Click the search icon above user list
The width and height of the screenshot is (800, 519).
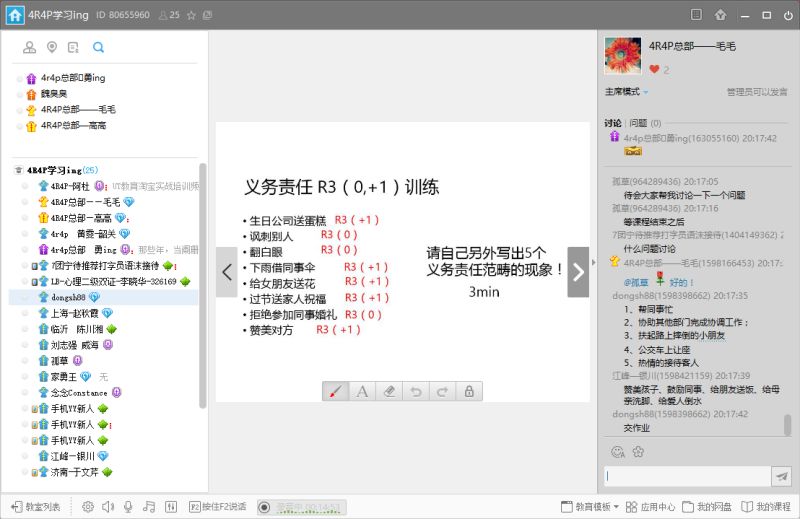[x=98, y=47]
